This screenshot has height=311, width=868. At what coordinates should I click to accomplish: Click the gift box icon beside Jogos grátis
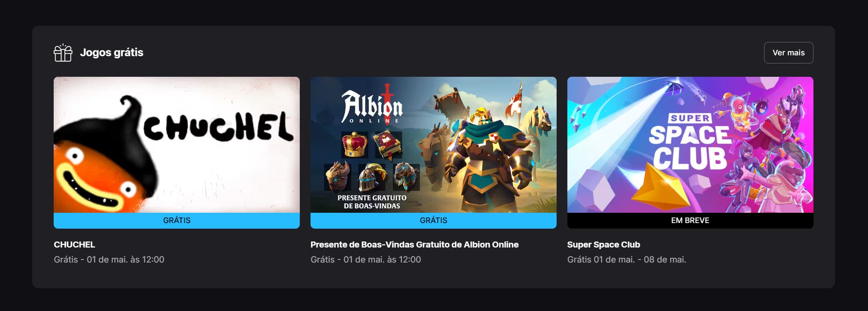[x=63, y=53]
